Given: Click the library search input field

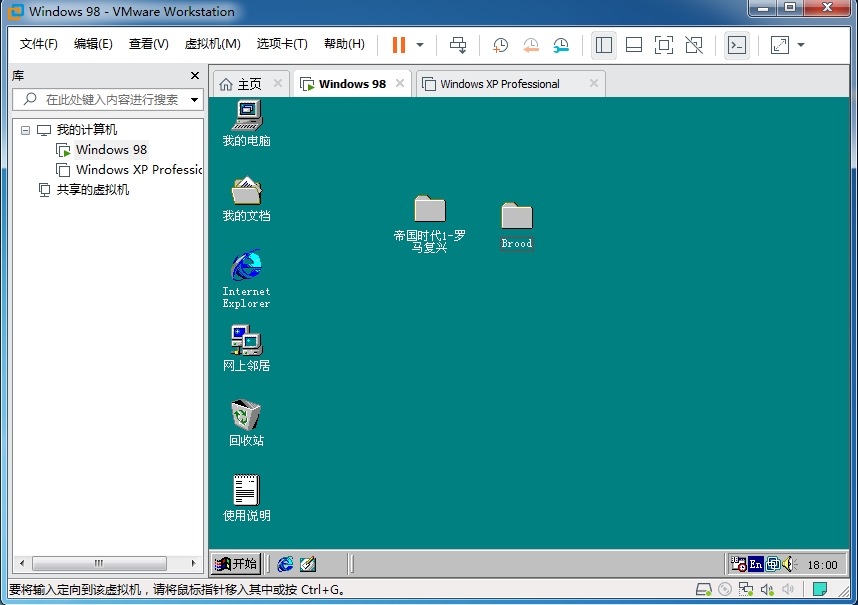Looking at the screenshot, I should coord(112,100).
